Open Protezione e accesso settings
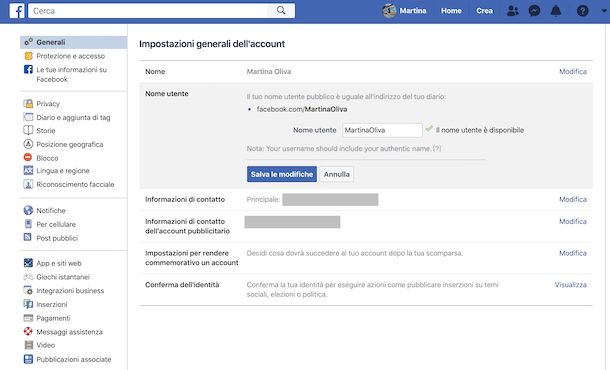The height and width of the screenshot is (370, 610). click(x=70, y=56)
